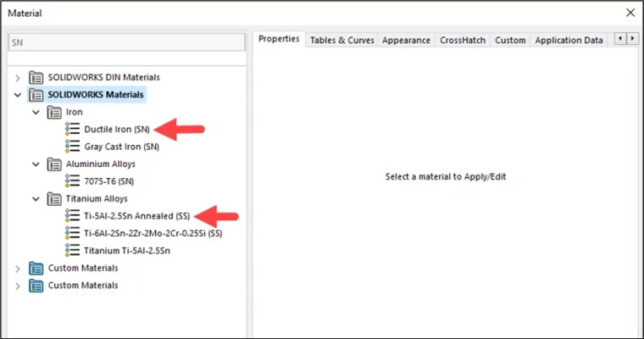This screenshot has width=644, height=339.
Task: Open the Custom tab
Action: (510, 41)
